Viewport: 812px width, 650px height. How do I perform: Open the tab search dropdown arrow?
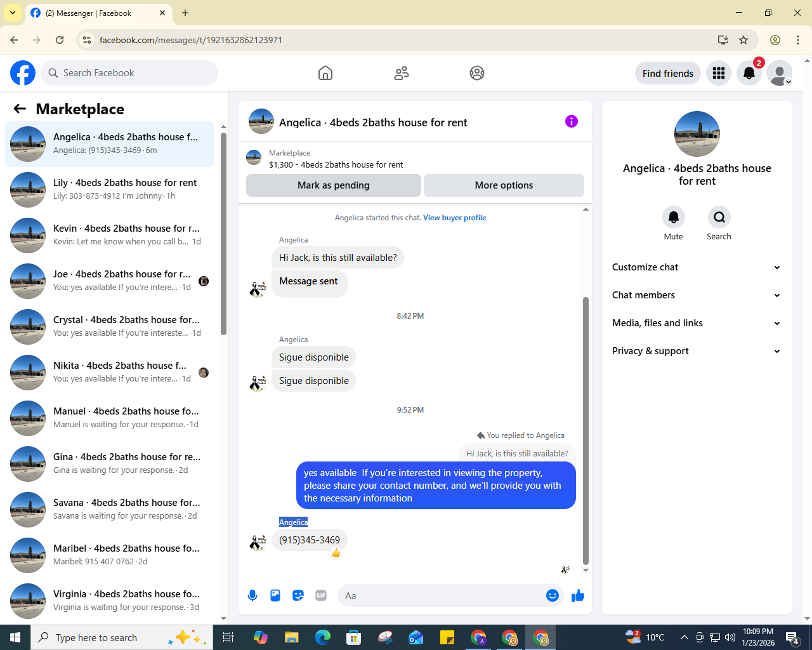coord(12,13)
